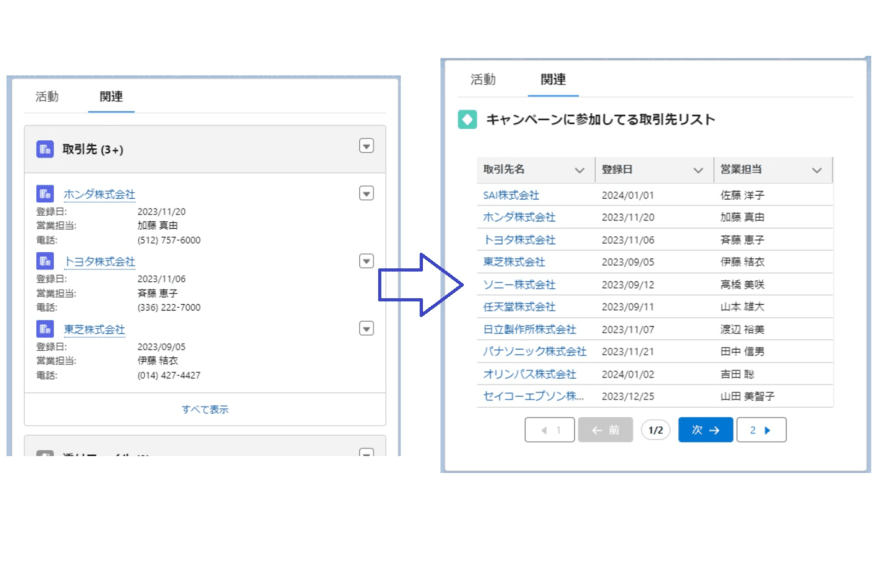Screen dimensions: 879x586
Task: Click the 1/2 page indicator
Action: click(656, 430)
